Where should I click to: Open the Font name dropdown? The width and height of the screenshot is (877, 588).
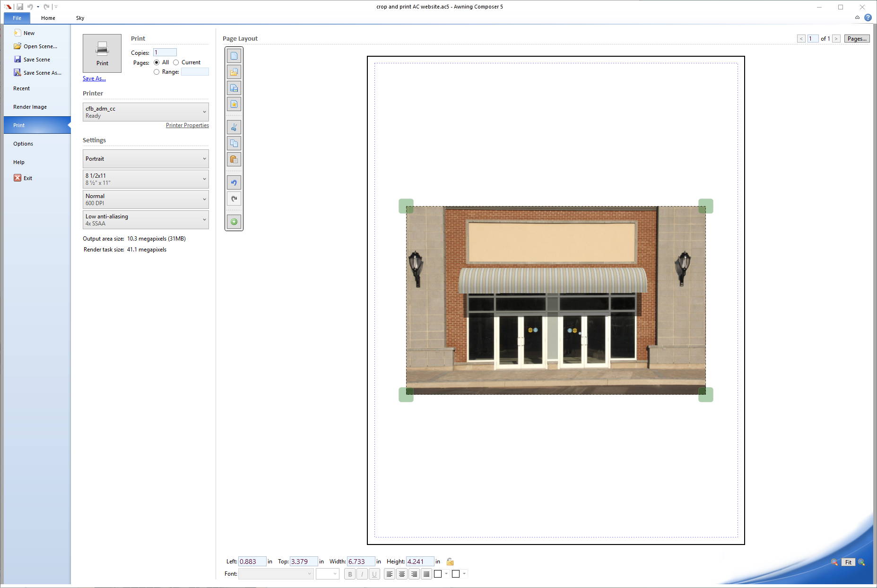[x=276, y=574]
